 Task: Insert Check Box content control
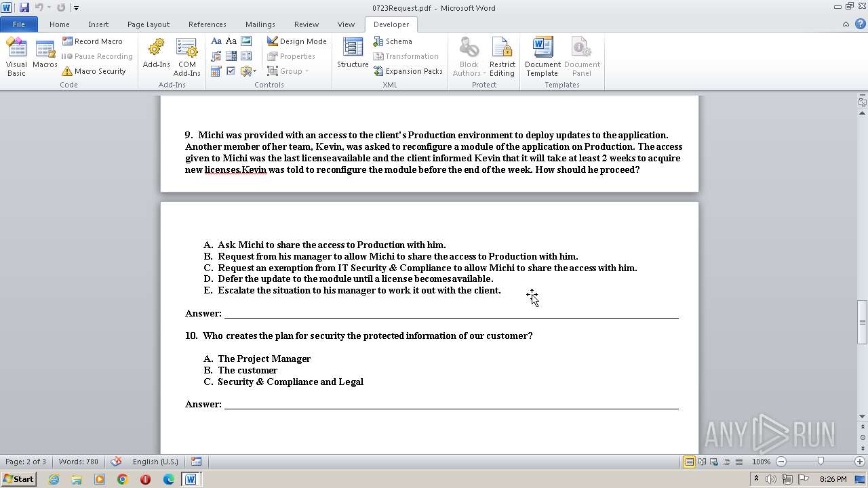pyautogui.click(x=231, y=71)
